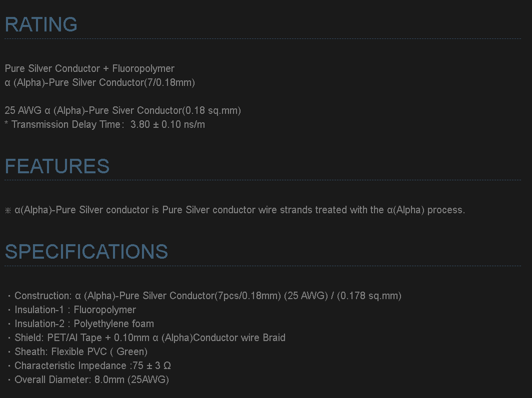Select the line mentioning 7/0.18mm conductor

coord(99,82)
